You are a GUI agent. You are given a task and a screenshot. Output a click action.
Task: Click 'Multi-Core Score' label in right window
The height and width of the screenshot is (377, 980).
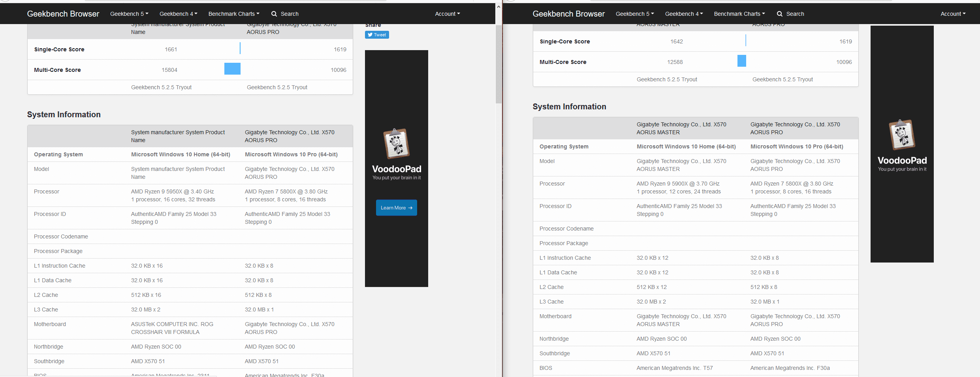[x=563, y=62]
